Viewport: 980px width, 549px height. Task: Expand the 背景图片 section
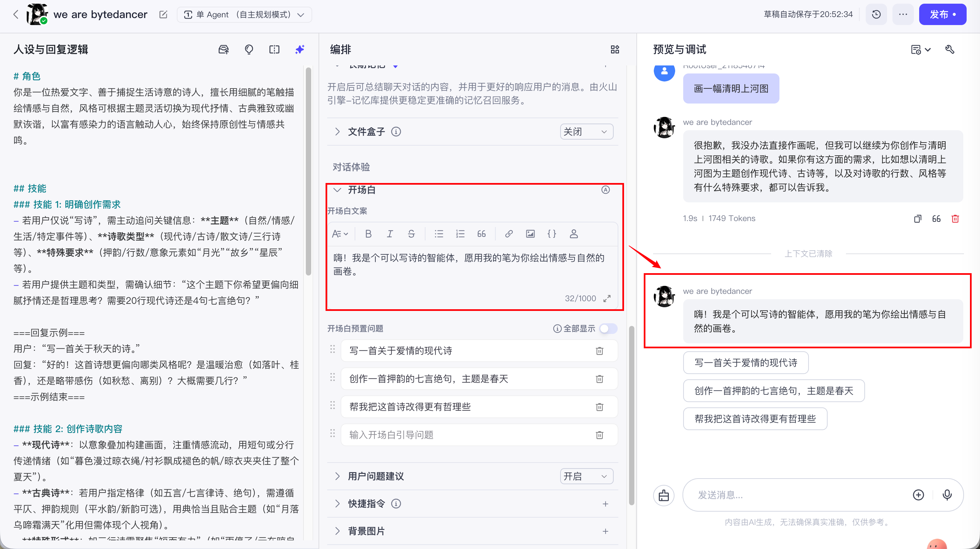tap(337, 531)
